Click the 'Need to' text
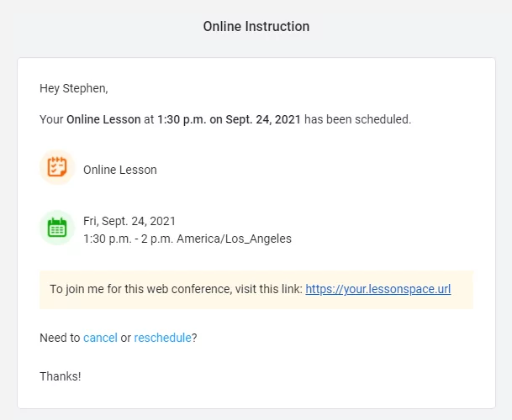The width and height of the screenshot is (512, 420). (60, 338)
